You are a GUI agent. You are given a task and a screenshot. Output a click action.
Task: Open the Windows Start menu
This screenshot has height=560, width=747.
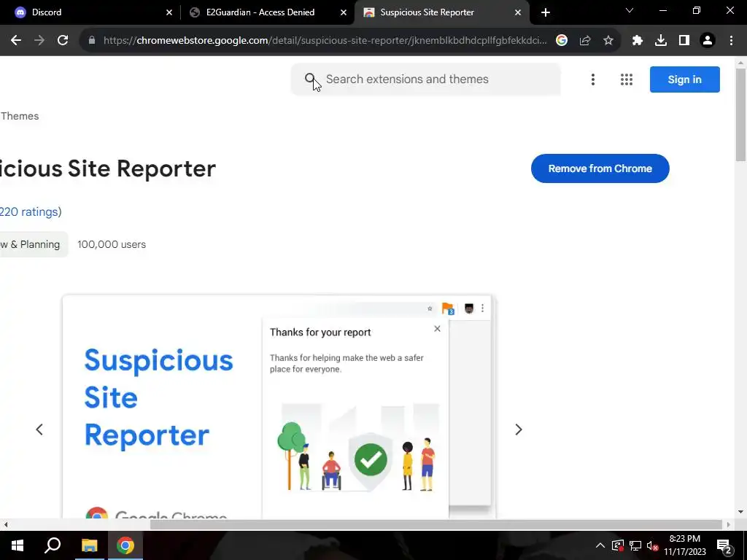point(18,545)
